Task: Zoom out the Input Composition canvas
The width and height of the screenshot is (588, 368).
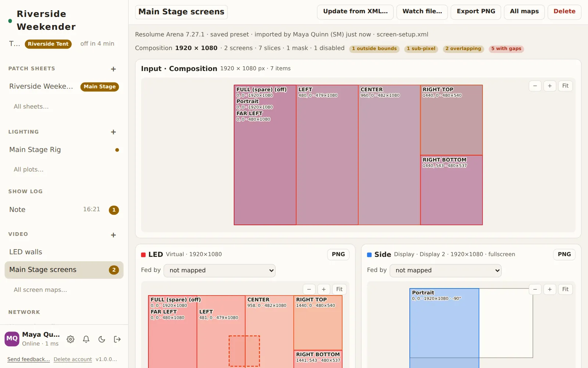Action: pos(535,86)
